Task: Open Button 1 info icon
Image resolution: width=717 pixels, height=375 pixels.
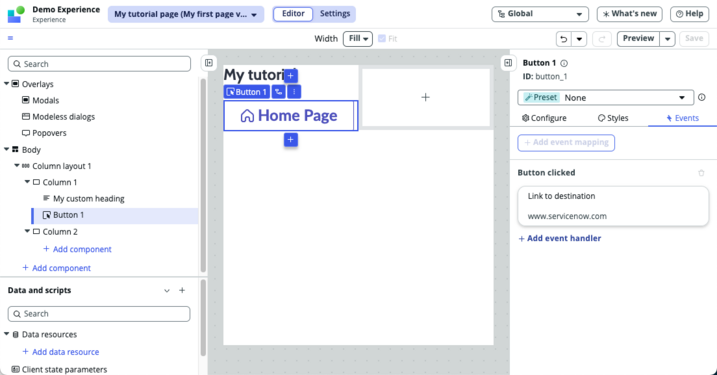Action: [564, 63]
